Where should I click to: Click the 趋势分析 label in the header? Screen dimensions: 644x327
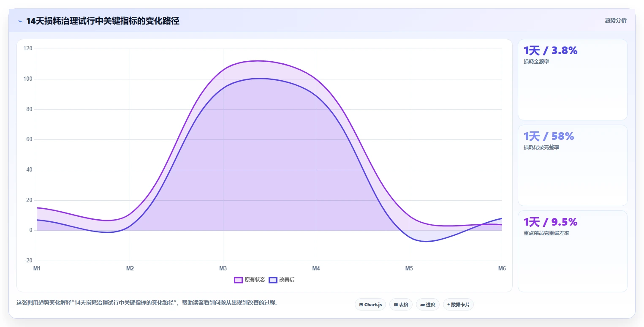point(615,20)
